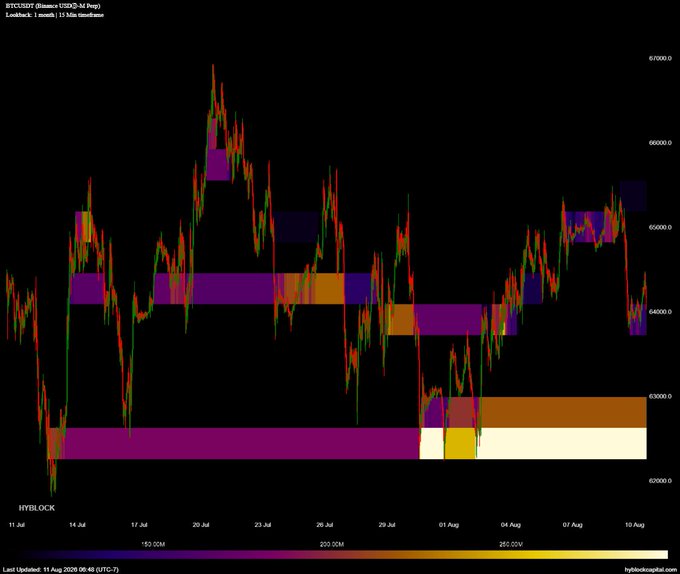
Task: Click the 150.00M color scale label
Action: [153, 544]
